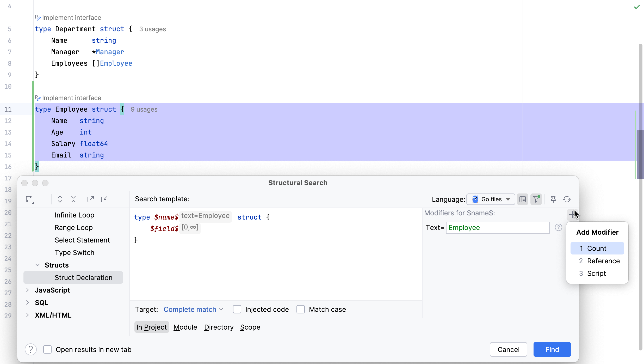Screen dimensions: 644x364
Task: Open help for the Text modifier
Action: 558,227
